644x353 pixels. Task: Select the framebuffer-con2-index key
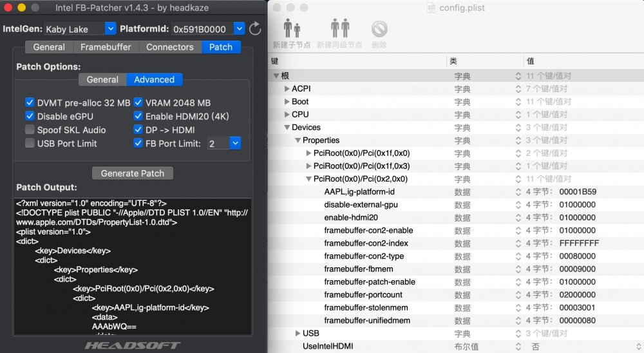tap(366, 243)
